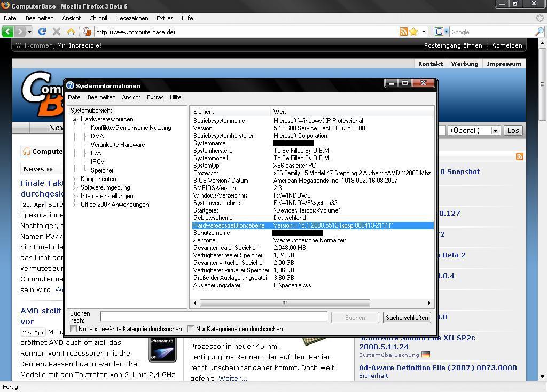
Task: Enable Nur ausgewählte Kategorie durchsuchen checkbox
Action: click(73, 328)
